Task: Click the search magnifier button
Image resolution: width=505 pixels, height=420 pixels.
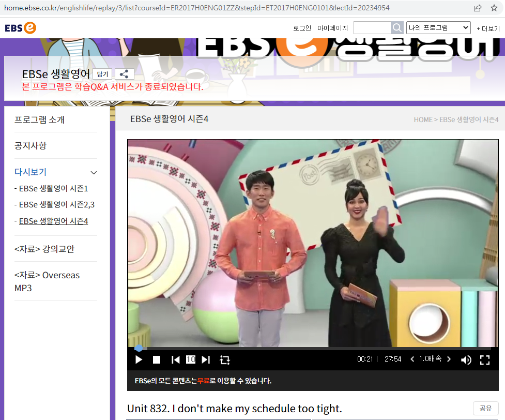Action: (x=397, y=28)
